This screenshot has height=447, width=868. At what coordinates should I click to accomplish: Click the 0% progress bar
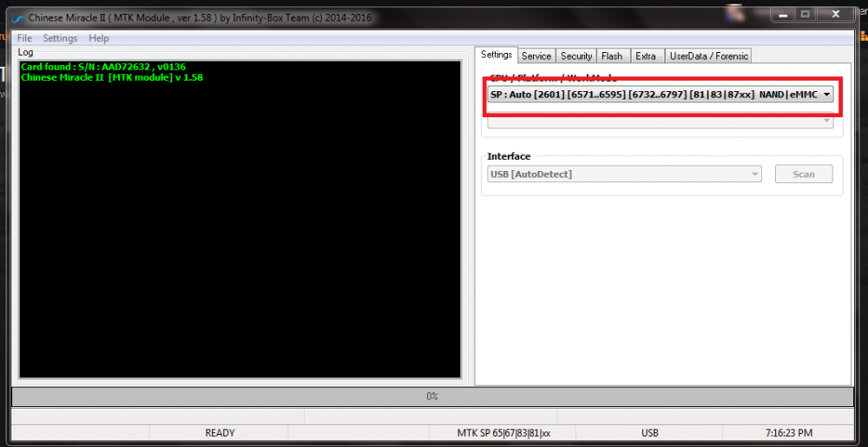[432, 396]
